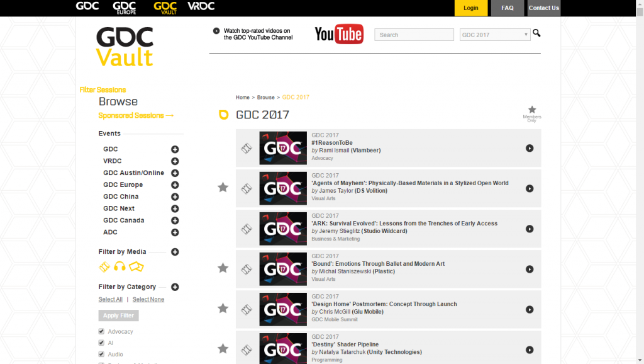
Task: Go to Home breadcrumb
Action: click(x=242, y=98)
